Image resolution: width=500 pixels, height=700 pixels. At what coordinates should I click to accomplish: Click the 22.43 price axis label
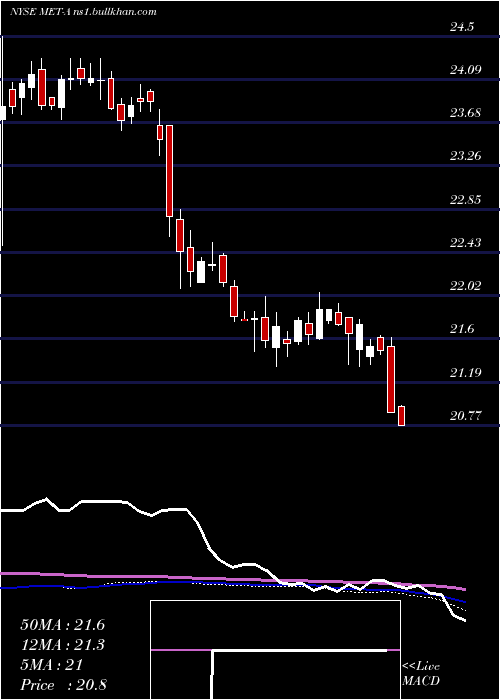point(466,242)
